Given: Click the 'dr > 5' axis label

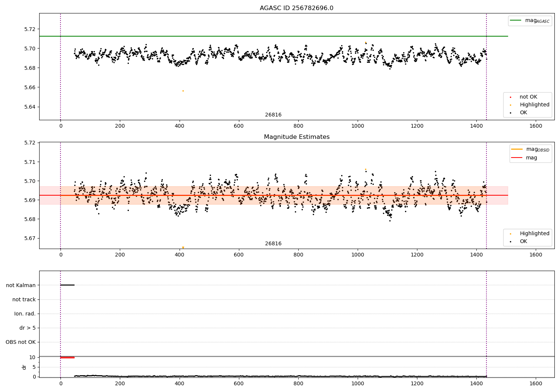Looking at the screenshot, I should 28,328.
